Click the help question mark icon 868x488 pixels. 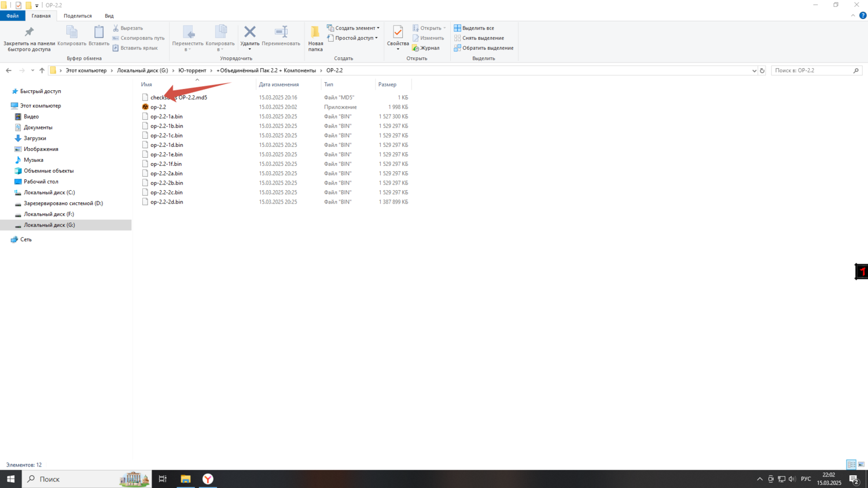863,16
